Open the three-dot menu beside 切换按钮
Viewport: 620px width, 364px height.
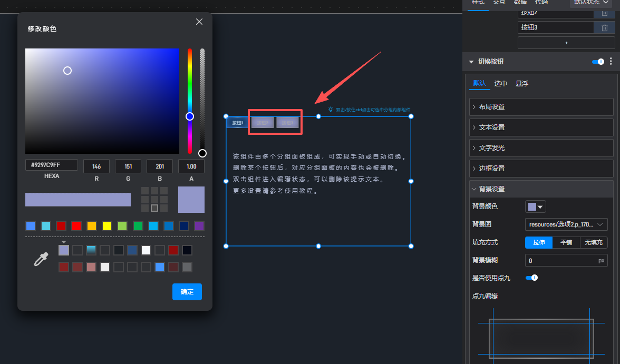pos(611,62)
